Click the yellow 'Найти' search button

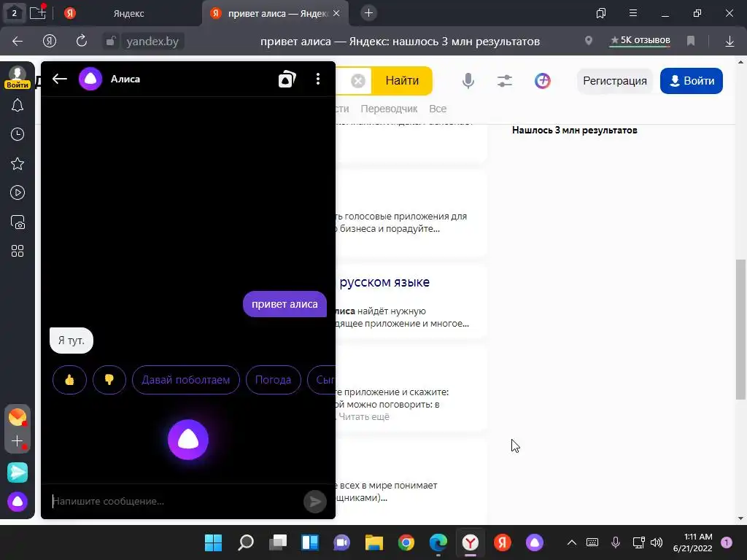[402, 80]
